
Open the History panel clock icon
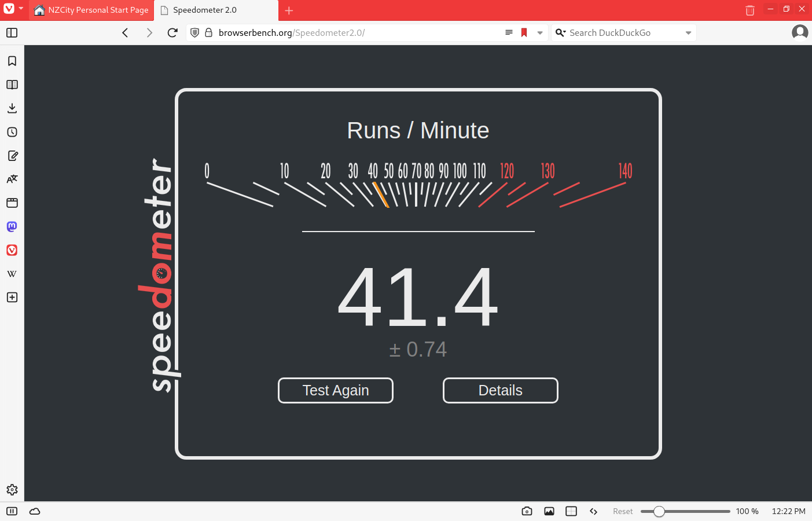coord(12,132)
